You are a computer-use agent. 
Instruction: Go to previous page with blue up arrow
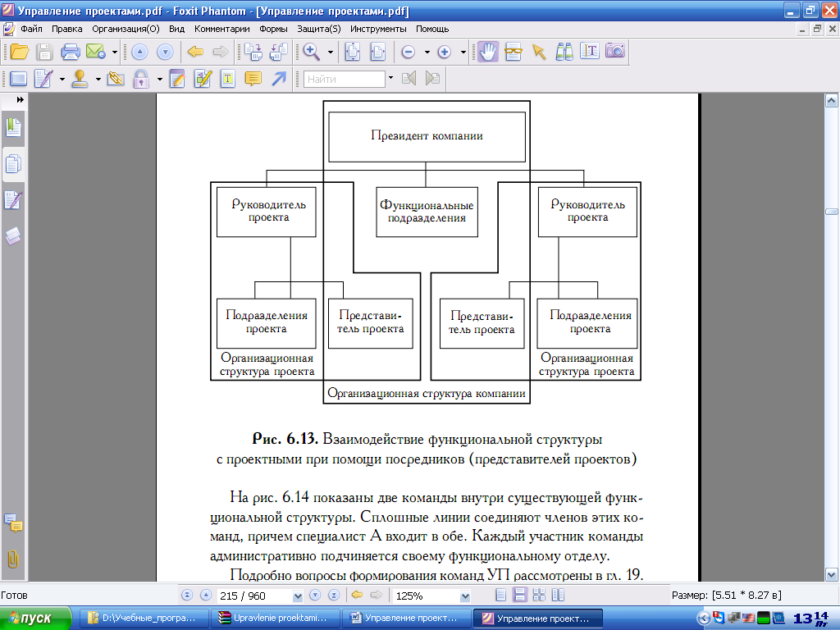click(139, 52)
